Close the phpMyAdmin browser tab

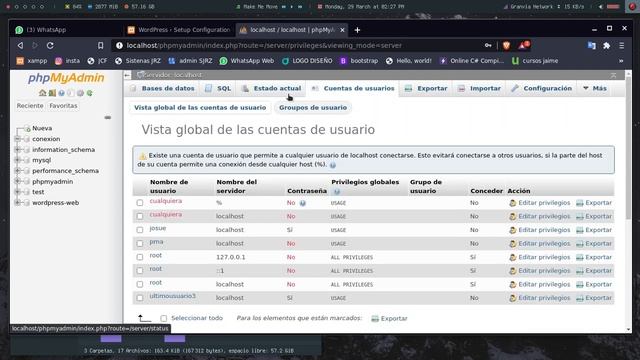coord(342,30)
